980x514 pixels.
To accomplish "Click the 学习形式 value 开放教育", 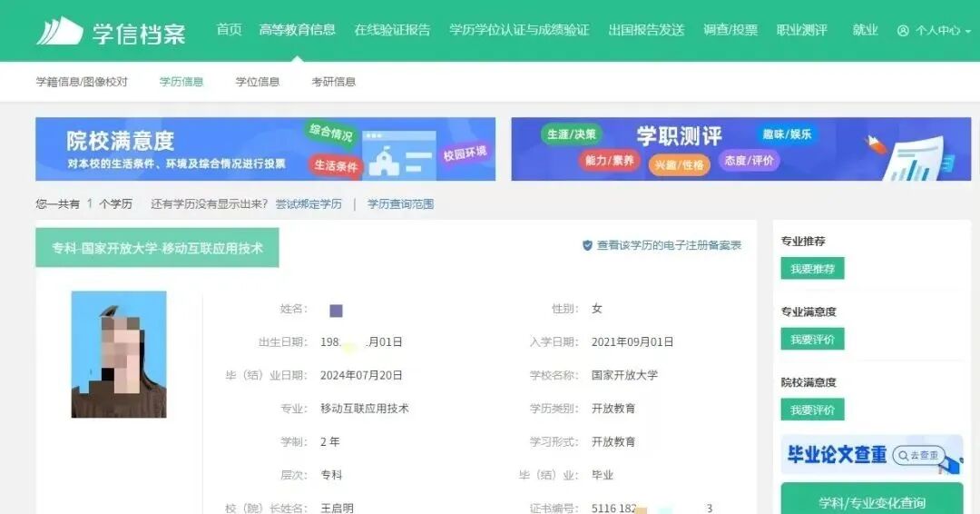I will pyautogui.click(x=613, y=441).
